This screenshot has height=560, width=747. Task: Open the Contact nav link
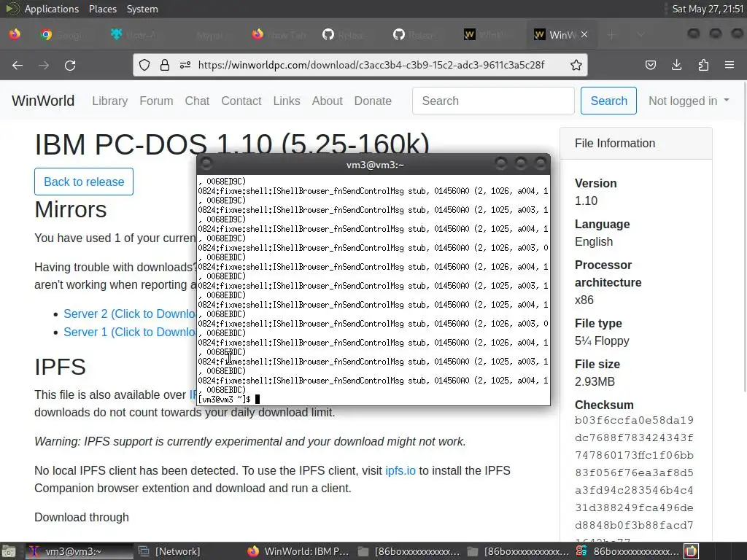241,101
